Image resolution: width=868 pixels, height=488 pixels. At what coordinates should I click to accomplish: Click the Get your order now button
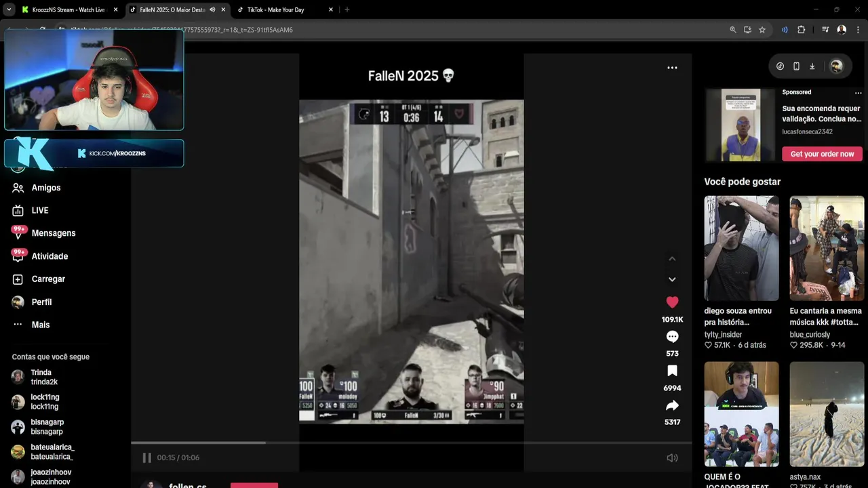pos(822,154)
